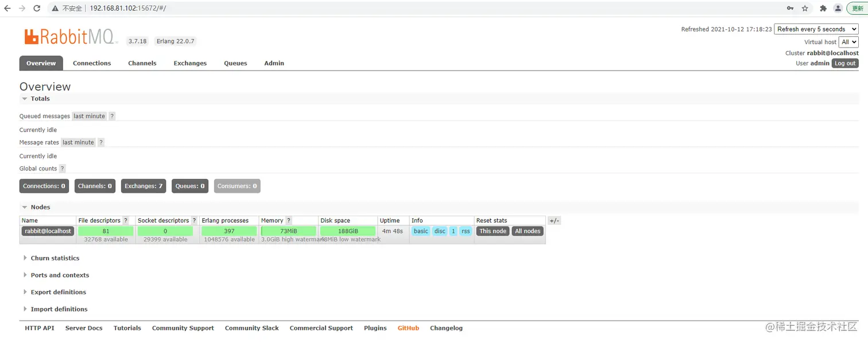Click the browser back arrow
868x343 pixels.
tap(7, 9)
